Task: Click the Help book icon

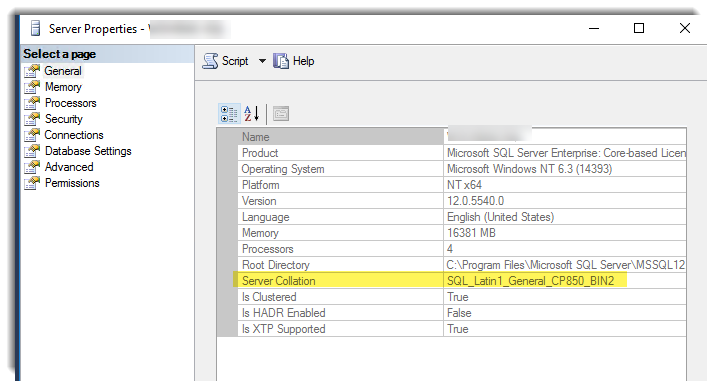Action: pos(280,61)
